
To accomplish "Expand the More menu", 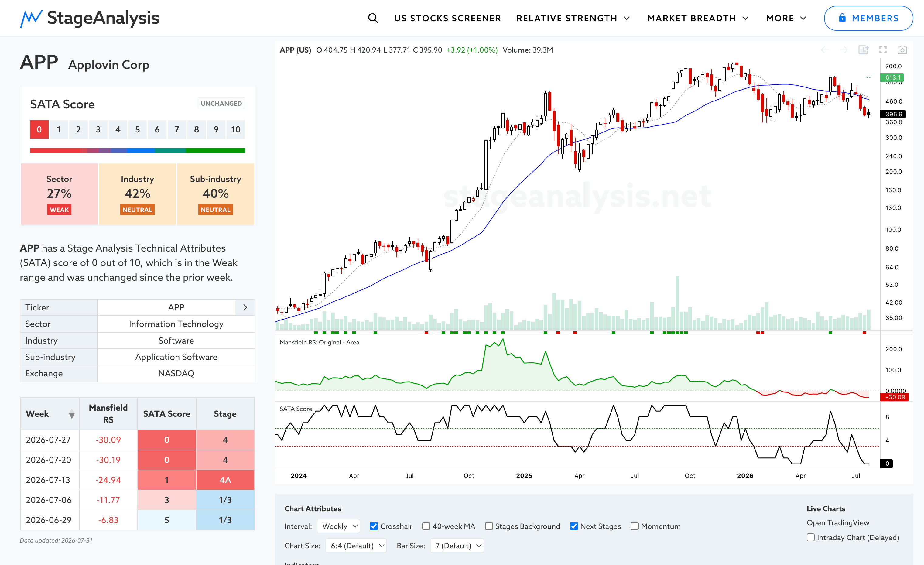I will 786,18.
